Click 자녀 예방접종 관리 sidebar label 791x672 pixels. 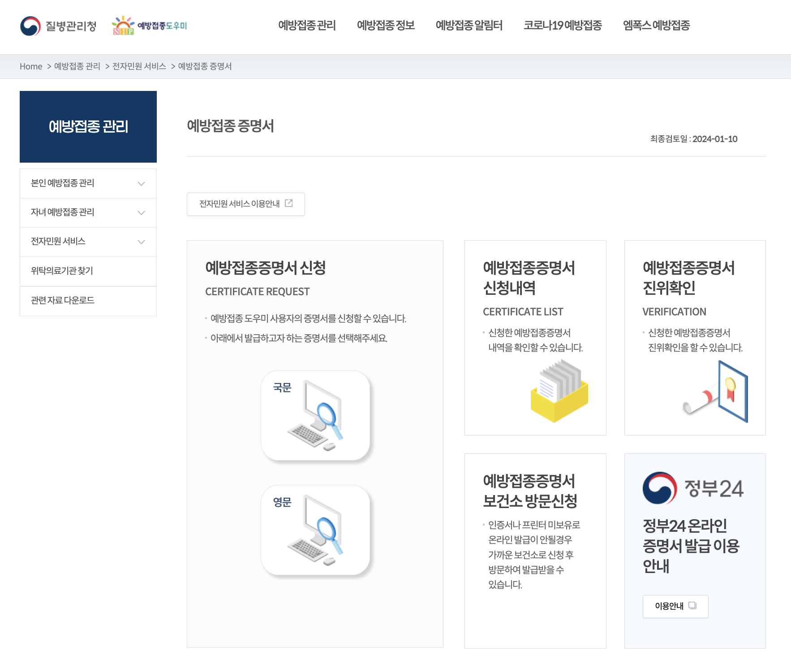pos(62,212)
